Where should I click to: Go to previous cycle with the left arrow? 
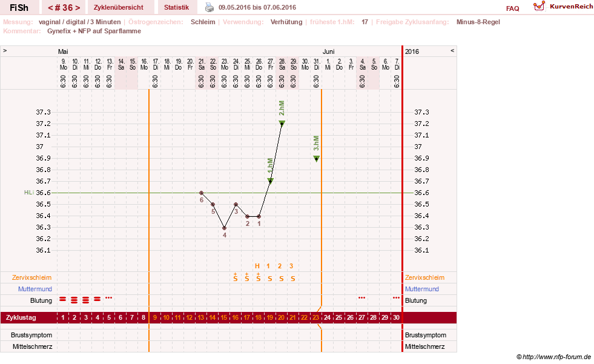pyautogui.click(x=50, y=8)
